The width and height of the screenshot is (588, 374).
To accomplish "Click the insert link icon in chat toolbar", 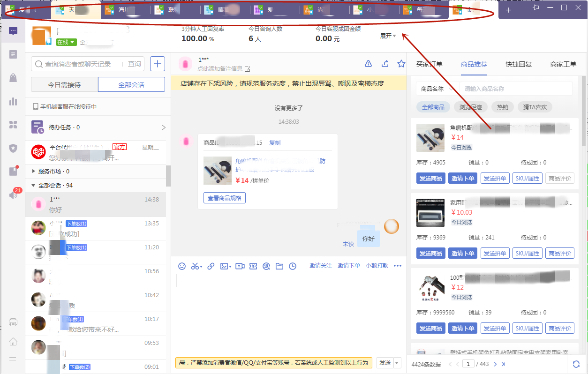I will (x=211, y=266).
